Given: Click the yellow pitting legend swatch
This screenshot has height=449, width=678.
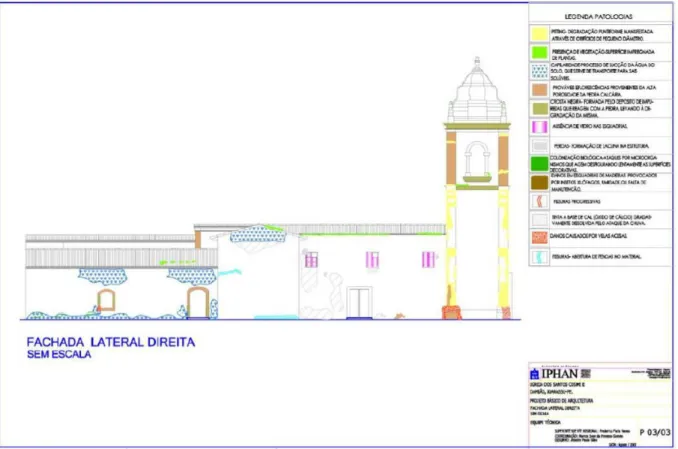Looking at the screenshot, I should point(539,34).
